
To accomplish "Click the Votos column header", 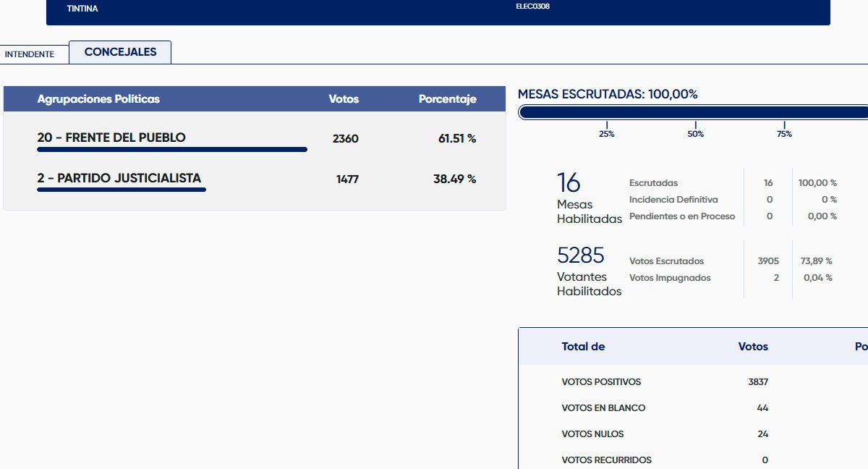I will [x=344, y=99].
